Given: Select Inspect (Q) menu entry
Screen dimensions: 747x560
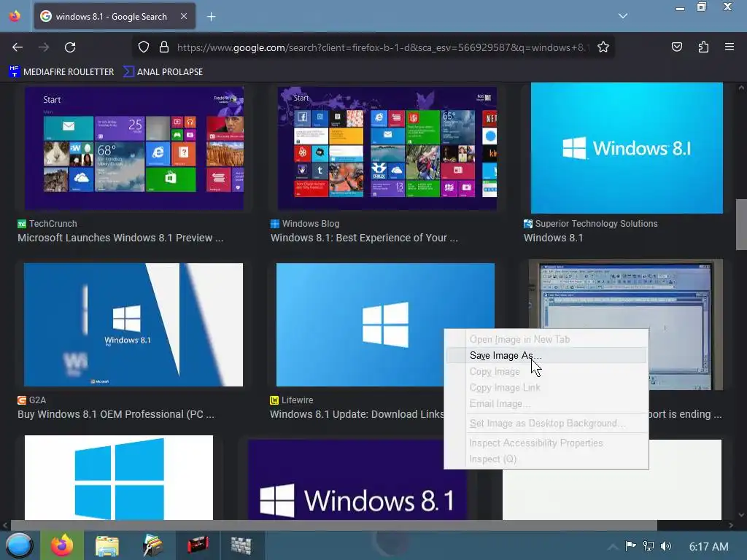Looking at the screenshot, I should point(546,459).
